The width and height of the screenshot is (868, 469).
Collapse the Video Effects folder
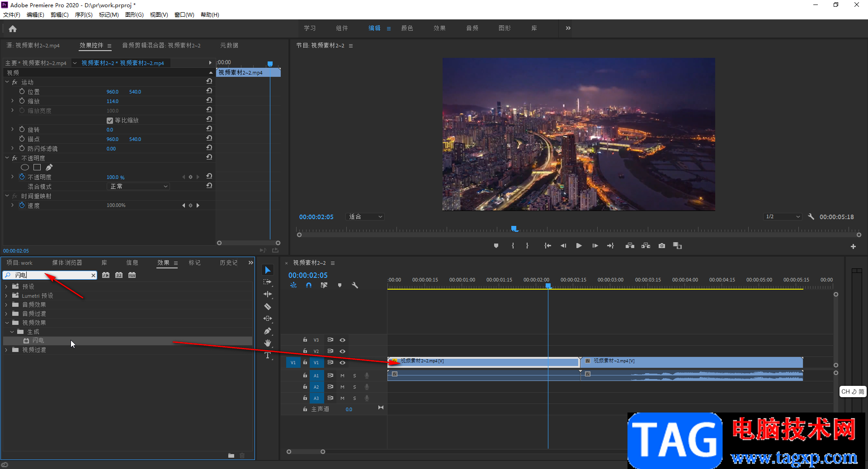point(7,323)
